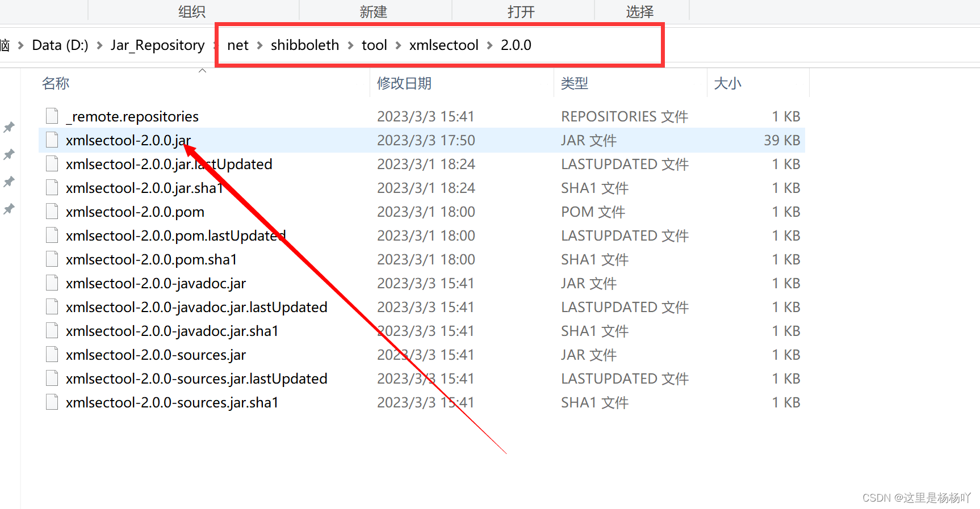This screenshot has height=509, width=980.
Task: Click the file icon of xmlsectool-2.0.0.pom.sha1
Action: 52,259
